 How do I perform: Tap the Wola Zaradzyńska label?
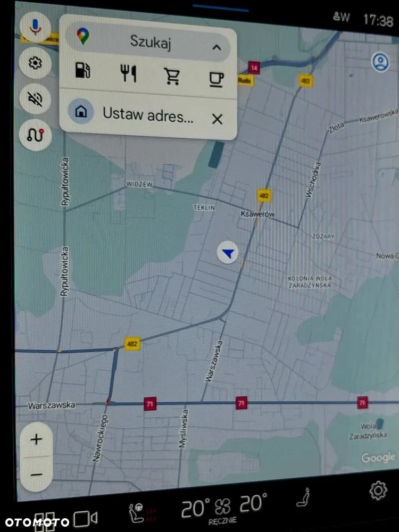(x=368, y=430)
